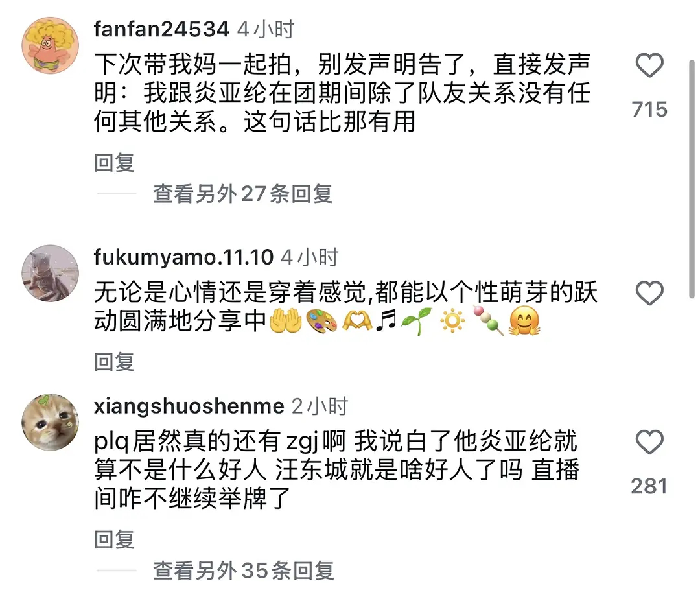Screen dimensions: 700x612
Task: Like the comment by fukumyamo.11.10
Action: click(x=649, y=293)
